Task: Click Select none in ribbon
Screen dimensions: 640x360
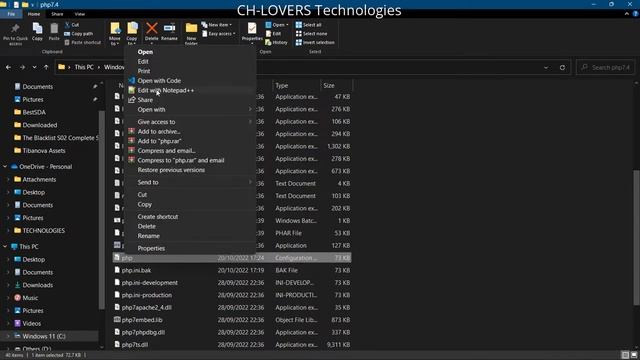Action: pos(311,34)
